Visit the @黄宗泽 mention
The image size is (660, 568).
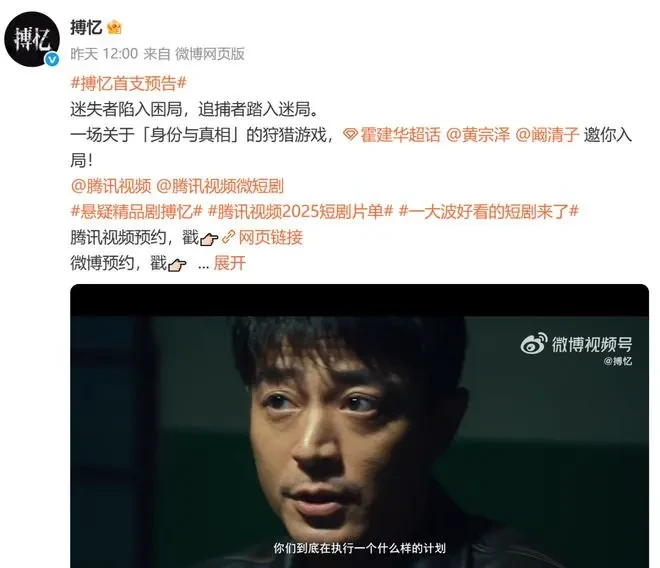click(x=478, y=135)
